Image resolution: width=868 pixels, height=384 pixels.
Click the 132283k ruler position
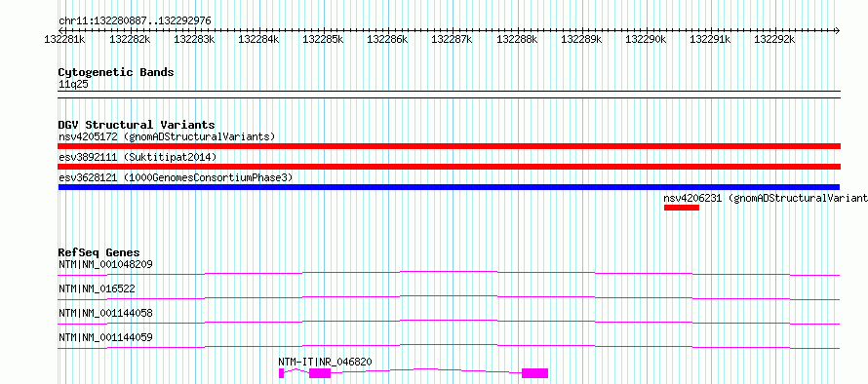pos(194,39)
